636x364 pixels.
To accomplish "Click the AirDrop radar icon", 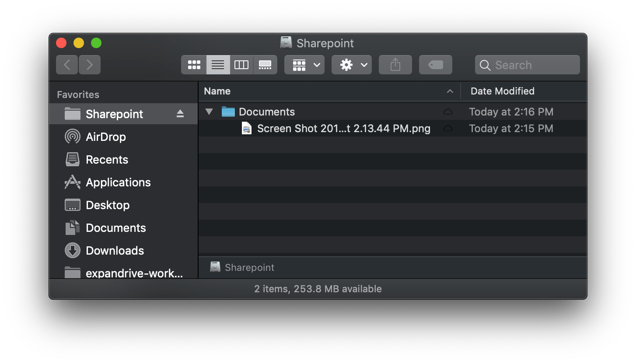I will coord(72,136).
